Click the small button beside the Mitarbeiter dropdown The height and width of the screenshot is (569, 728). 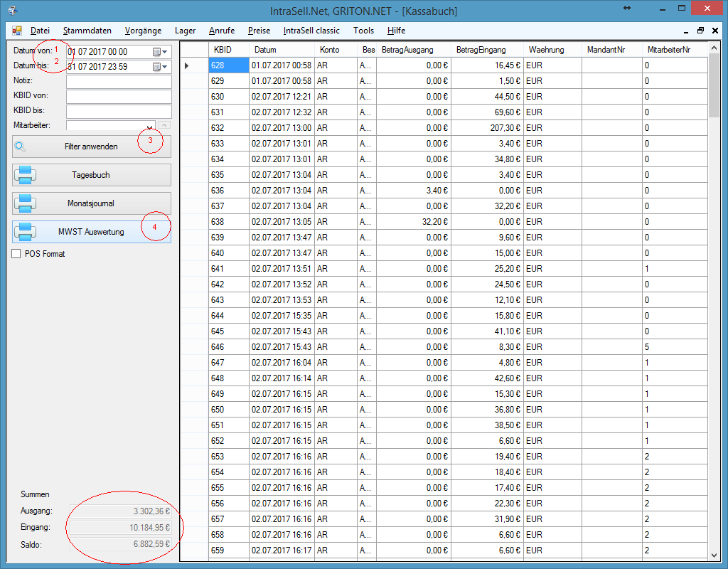coord(164,125)
